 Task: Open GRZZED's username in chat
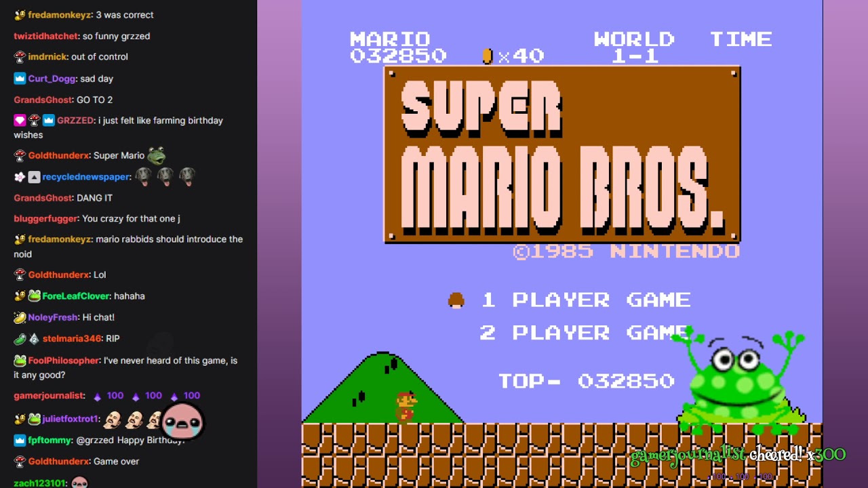75,121
